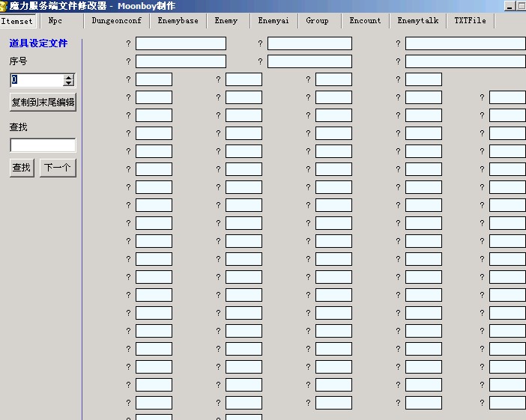Screen dimensions: 526x420
Task: Select the Itemset tab
Action: [x=16, y=22]
